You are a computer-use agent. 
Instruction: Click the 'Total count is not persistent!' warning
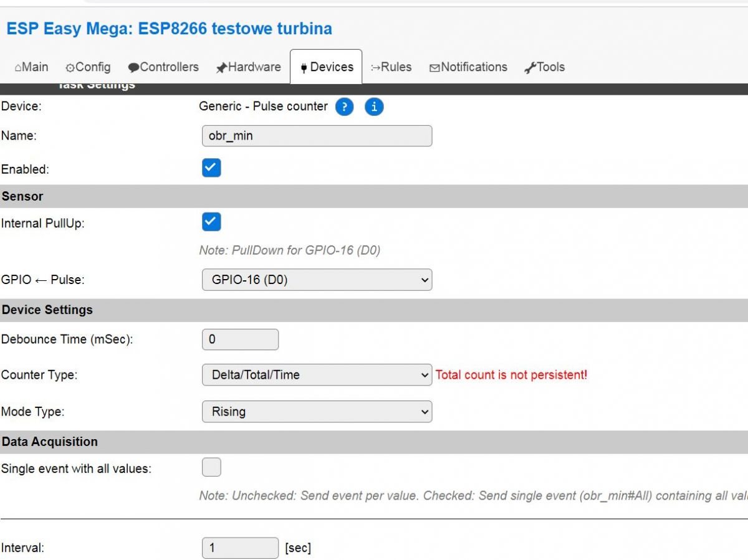pyautogui.click(x=511, y=375)
